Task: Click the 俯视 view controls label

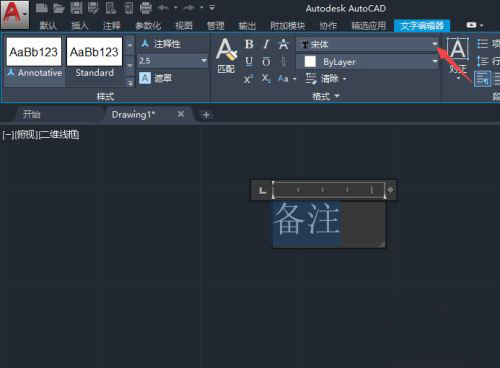Action: tap(25, 135)
